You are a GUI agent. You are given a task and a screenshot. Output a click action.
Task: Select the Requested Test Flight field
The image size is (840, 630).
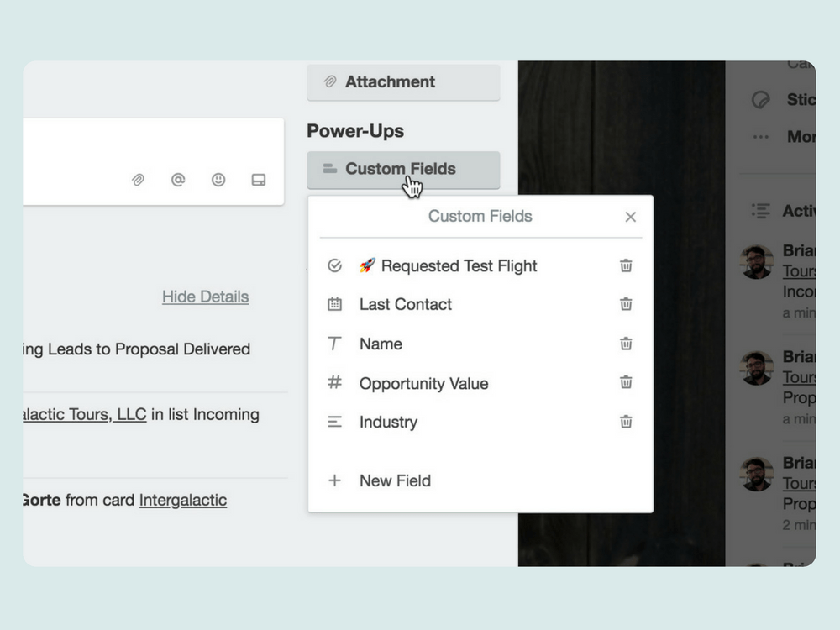pos(459,266)
